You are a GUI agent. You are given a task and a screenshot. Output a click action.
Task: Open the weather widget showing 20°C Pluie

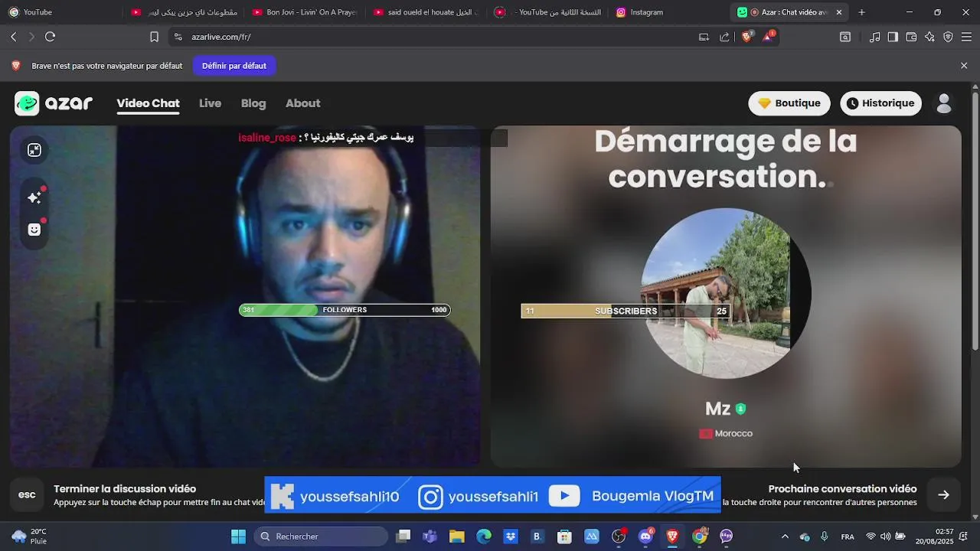[31, 536]
